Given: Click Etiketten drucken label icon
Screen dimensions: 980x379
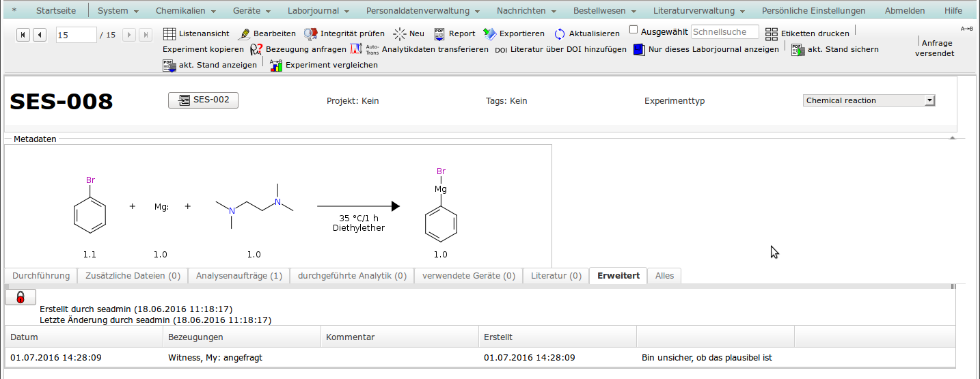Looking at the screenshot, I should (772, 33).
